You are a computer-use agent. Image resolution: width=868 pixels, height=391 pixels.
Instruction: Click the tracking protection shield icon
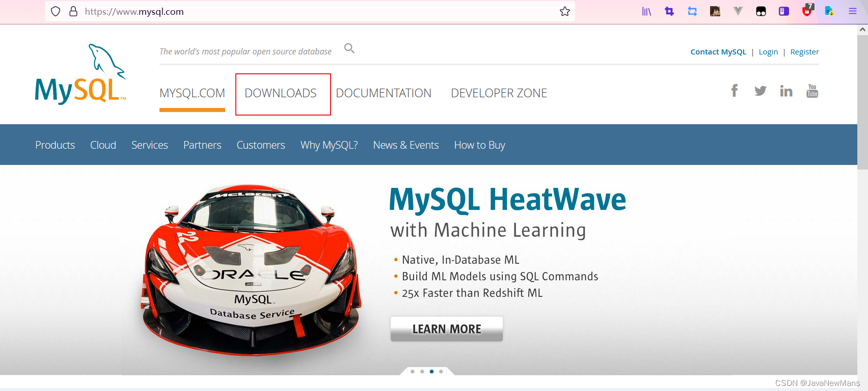[56, 11]
